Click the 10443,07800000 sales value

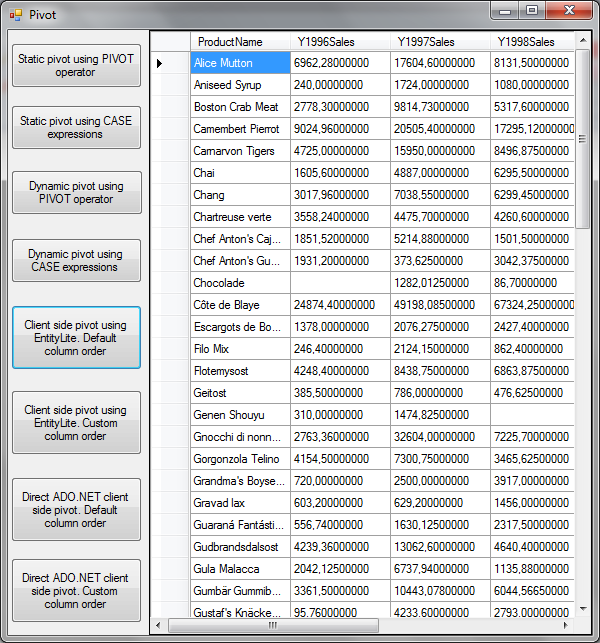[440, 591]
